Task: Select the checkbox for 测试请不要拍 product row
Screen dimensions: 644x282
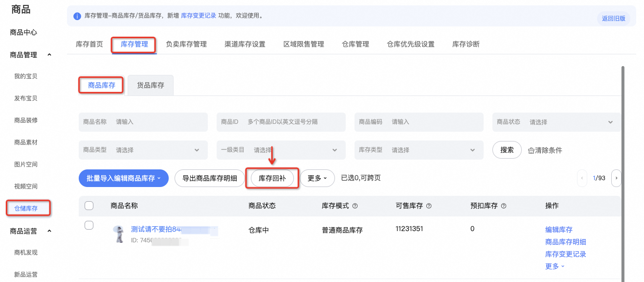Action: click(x=89, y=225)
